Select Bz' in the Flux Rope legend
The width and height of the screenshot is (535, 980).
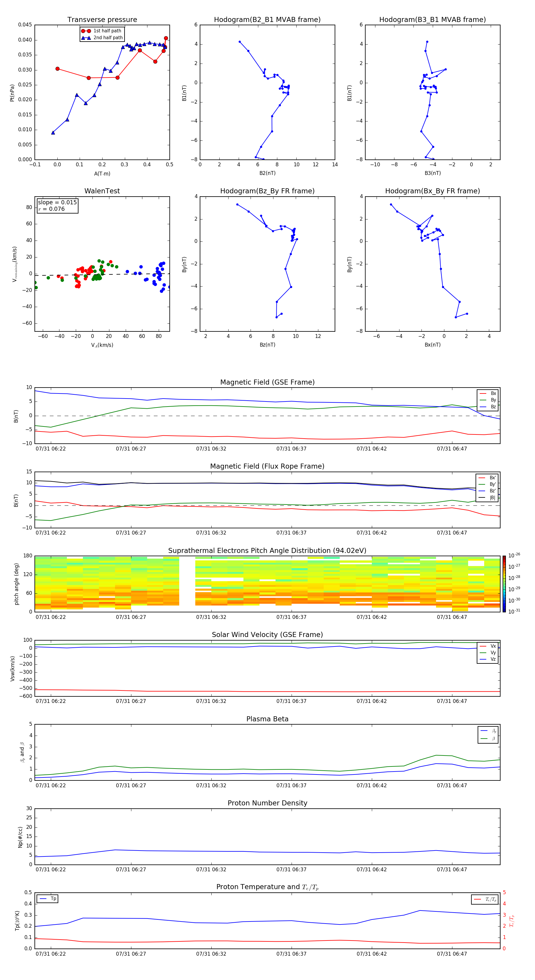tap(487, 491)
